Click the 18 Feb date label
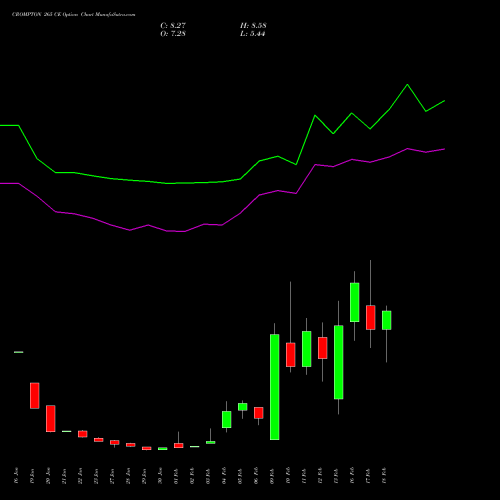This screenshot has width=500, height=500. pos(385,476)
